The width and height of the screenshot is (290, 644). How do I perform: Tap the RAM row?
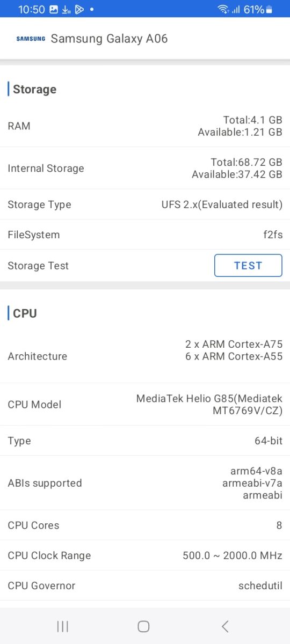(145, 126)
